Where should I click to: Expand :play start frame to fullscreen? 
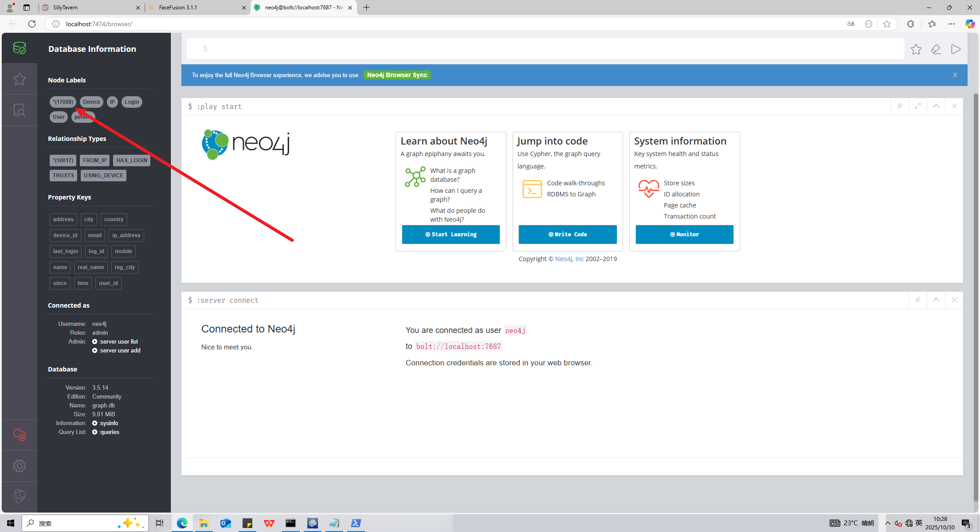click(x=918, y=106)
